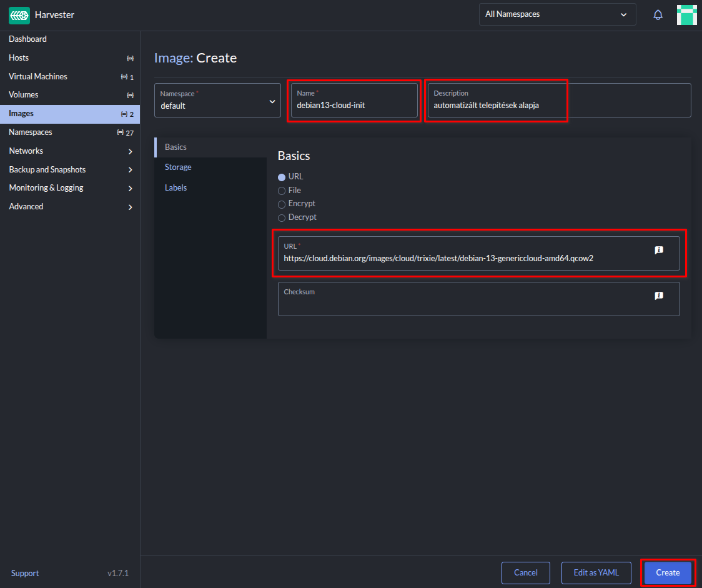Open the All Namespaces dropdown
The image size is (702, 588).
557,14
